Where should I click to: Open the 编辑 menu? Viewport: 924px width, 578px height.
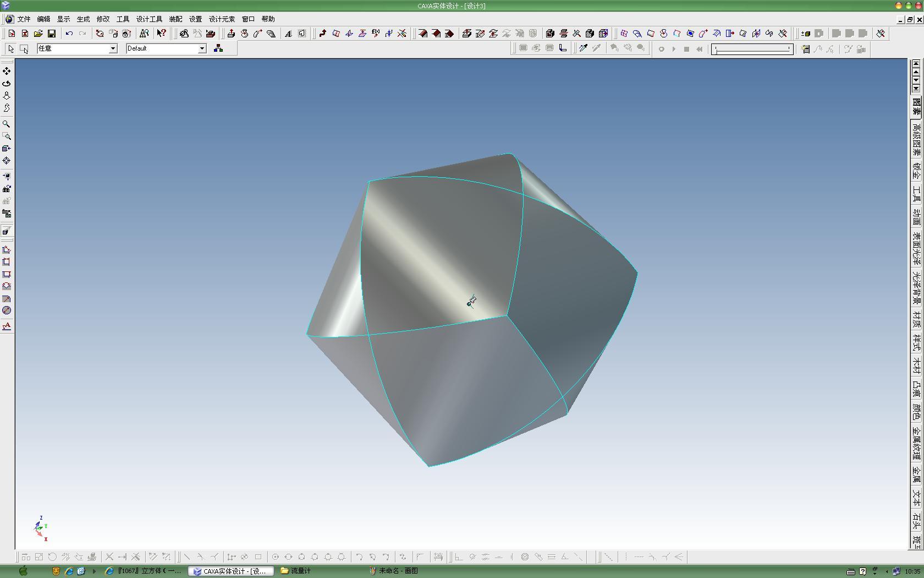(43, 19)
